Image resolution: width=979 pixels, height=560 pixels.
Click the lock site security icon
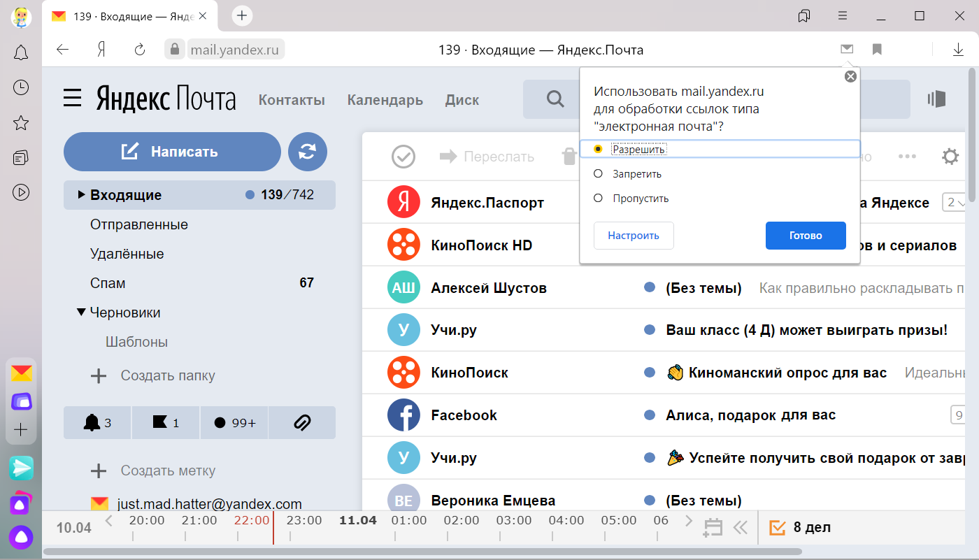click(x=174, y=49)
